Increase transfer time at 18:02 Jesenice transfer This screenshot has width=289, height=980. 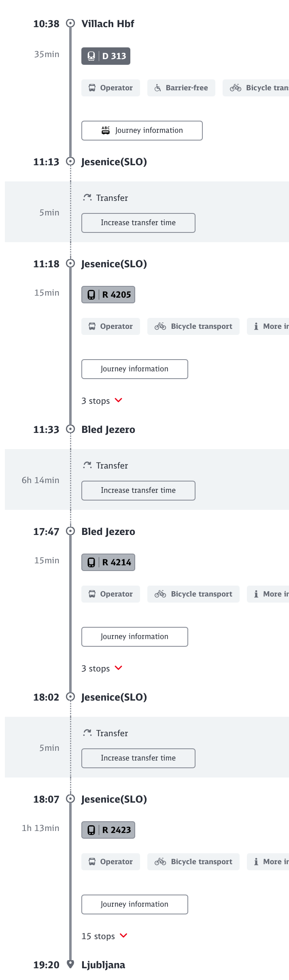tap(138, 758)
